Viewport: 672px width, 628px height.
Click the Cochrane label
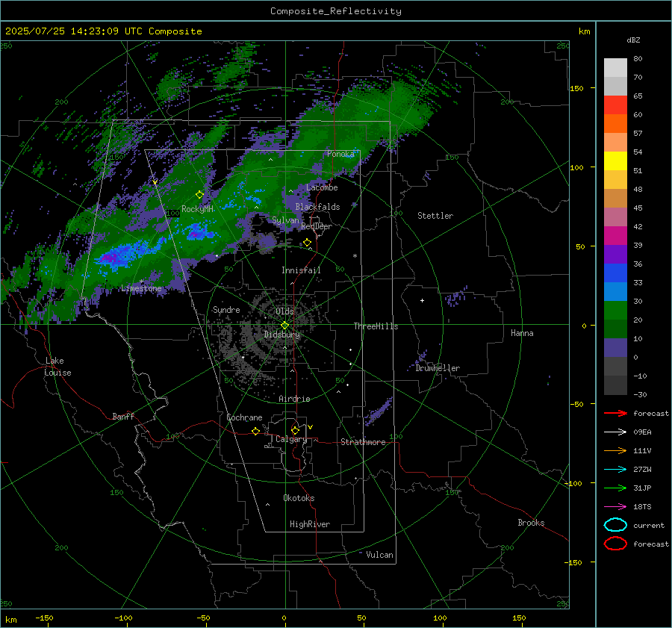coord(244,417)
